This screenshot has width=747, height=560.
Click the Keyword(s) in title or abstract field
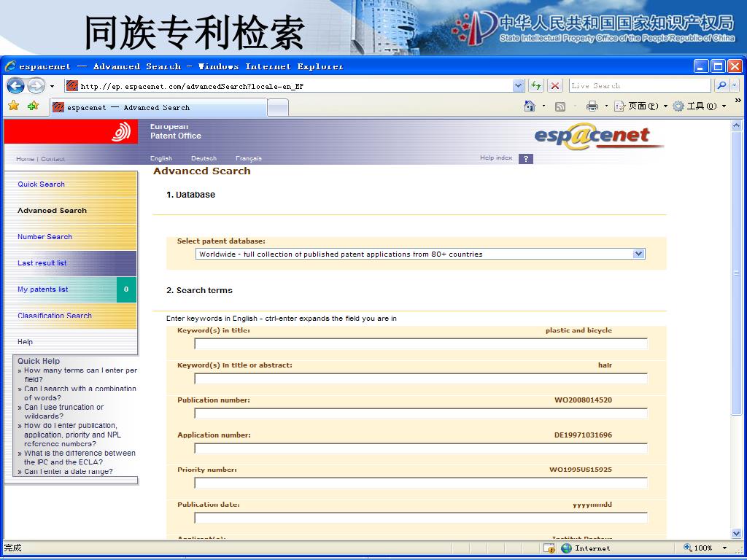coord(421,378)
